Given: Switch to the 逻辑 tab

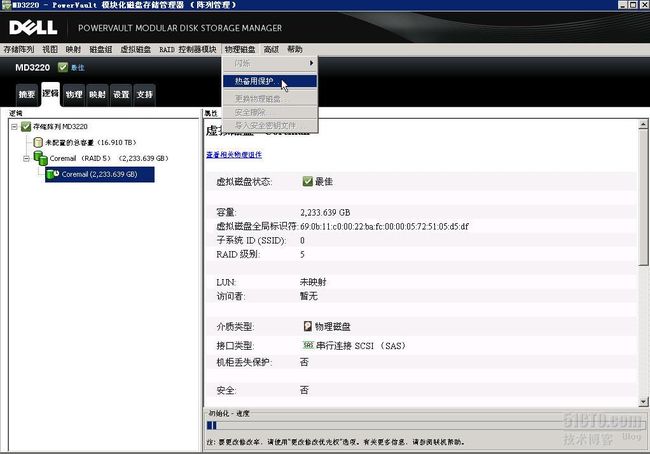Looking at the screenshot, I should (x=51, y=94).
